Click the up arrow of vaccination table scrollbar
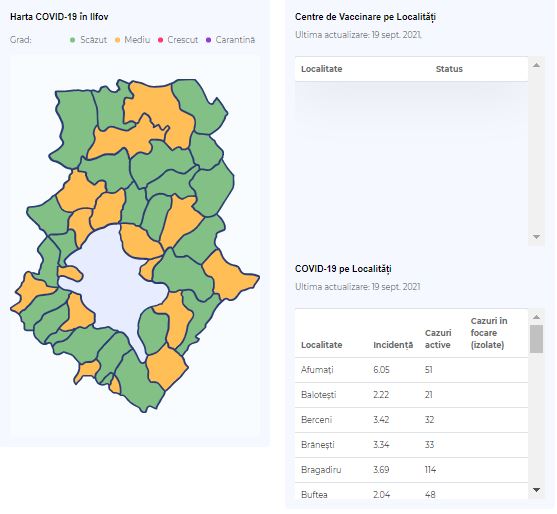Screen dimensions: 557x514 tap(536, 65)
